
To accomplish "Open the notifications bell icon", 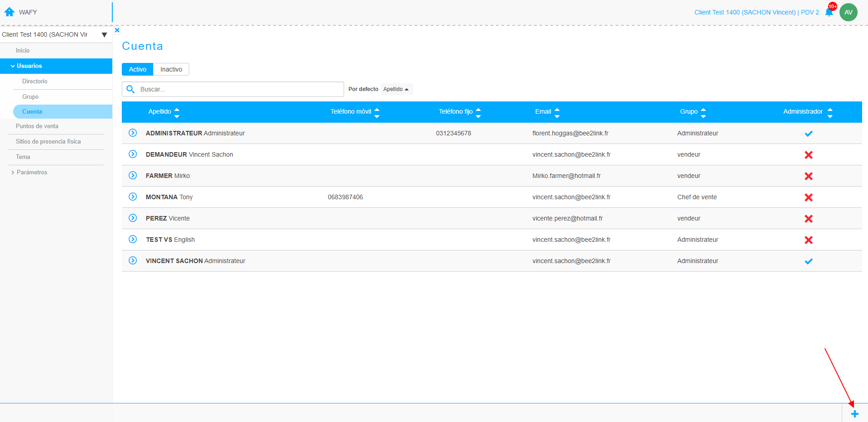I will [829, 12].
